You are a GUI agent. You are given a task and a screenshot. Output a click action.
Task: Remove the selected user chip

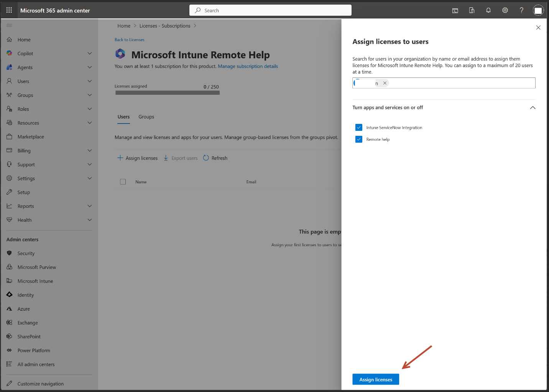385,83
